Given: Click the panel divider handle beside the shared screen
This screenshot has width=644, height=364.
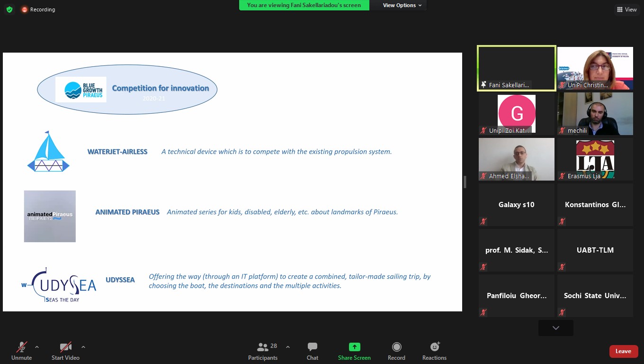Looking at the screenshot, I should pos(465,182).
